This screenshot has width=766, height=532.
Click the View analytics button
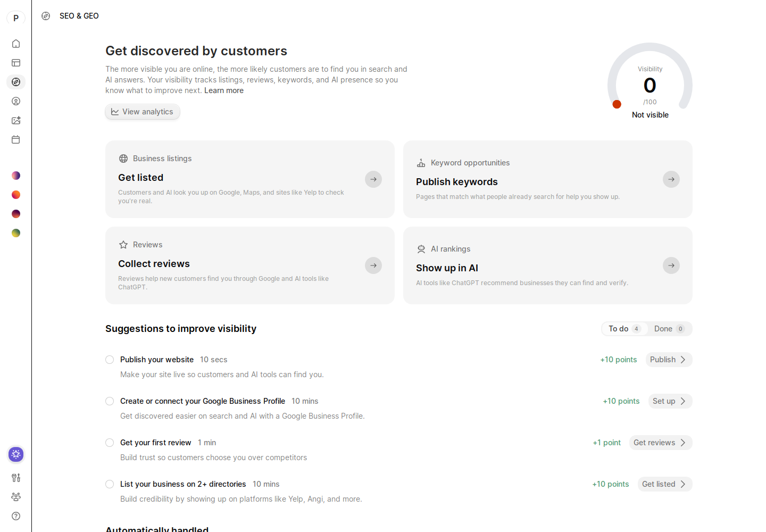coord(143,112)
